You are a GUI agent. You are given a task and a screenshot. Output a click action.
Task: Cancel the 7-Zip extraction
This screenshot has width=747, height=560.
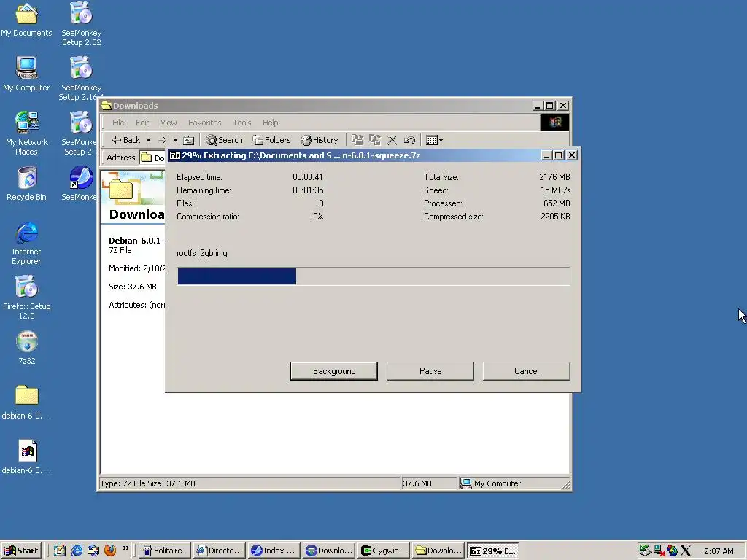point(527,371)
